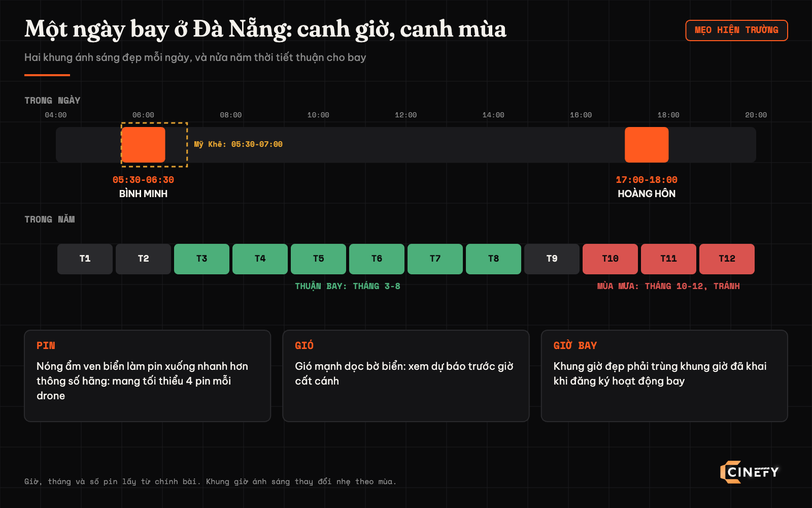Click the THUẬN BAY: THÁNG 3-8 caption

click(x=348, y=286)
